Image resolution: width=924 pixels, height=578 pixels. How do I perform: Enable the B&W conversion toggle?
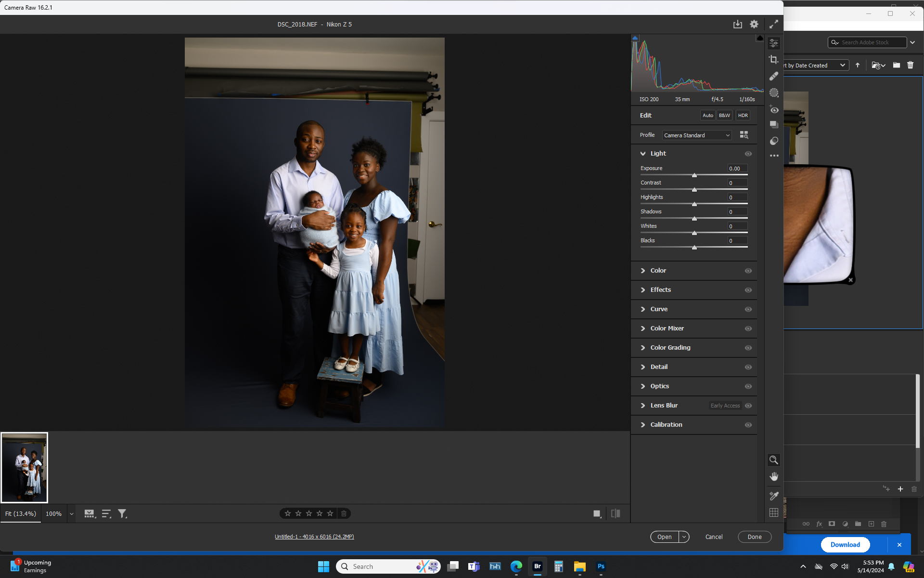click(x=724, y=115)
